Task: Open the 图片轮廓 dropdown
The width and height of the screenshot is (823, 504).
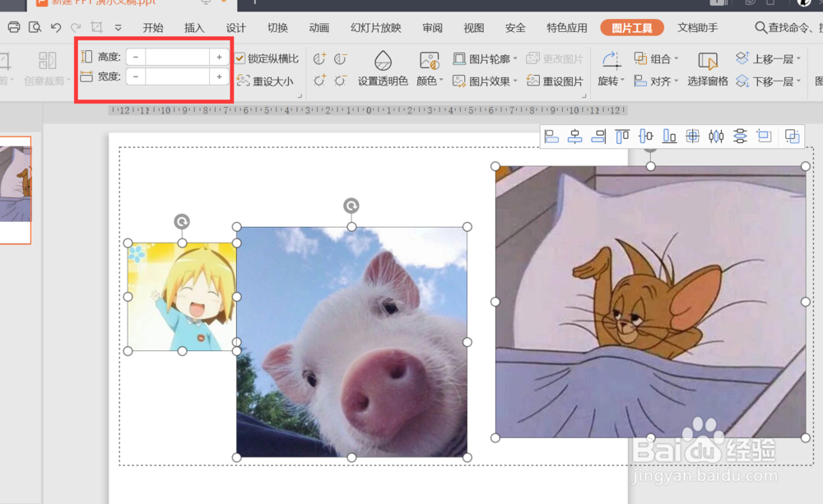Action: [x=485, y=58]
